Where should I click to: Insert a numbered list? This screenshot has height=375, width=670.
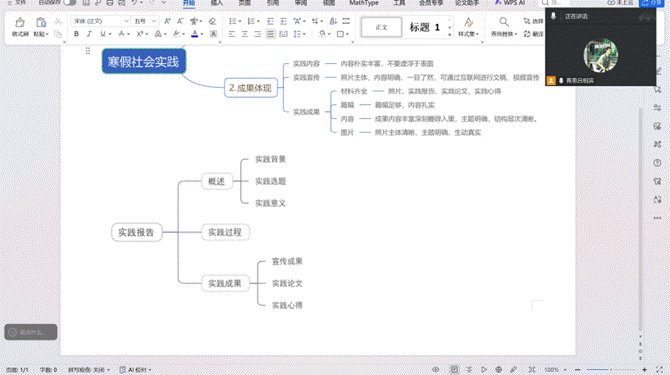pyautogui.click(x=251, y=21)
